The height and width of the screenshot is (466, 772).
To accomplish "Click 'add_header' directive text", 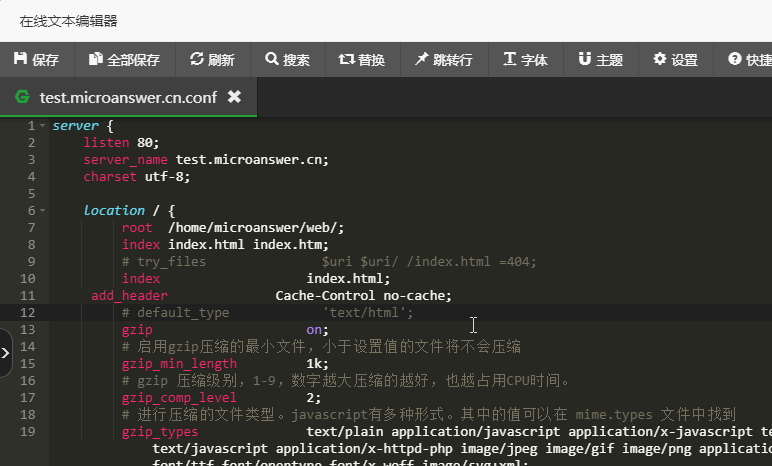I will (x=129, y=296).
